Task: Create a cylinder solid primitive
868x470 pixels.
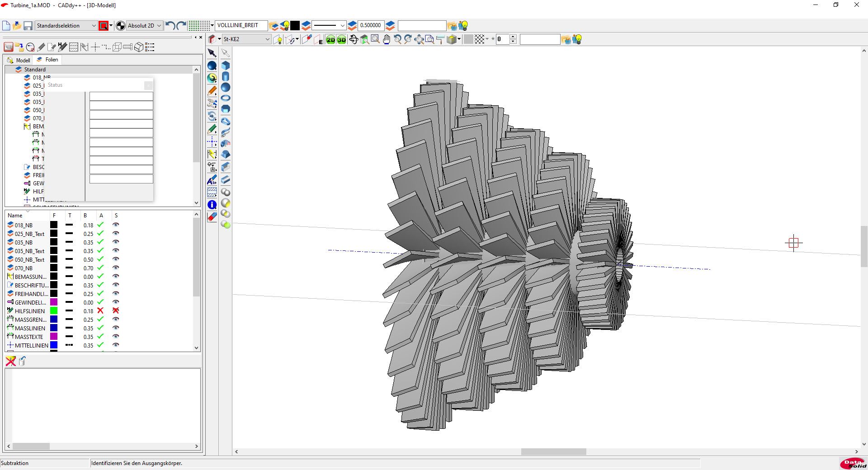Action: 226,76
